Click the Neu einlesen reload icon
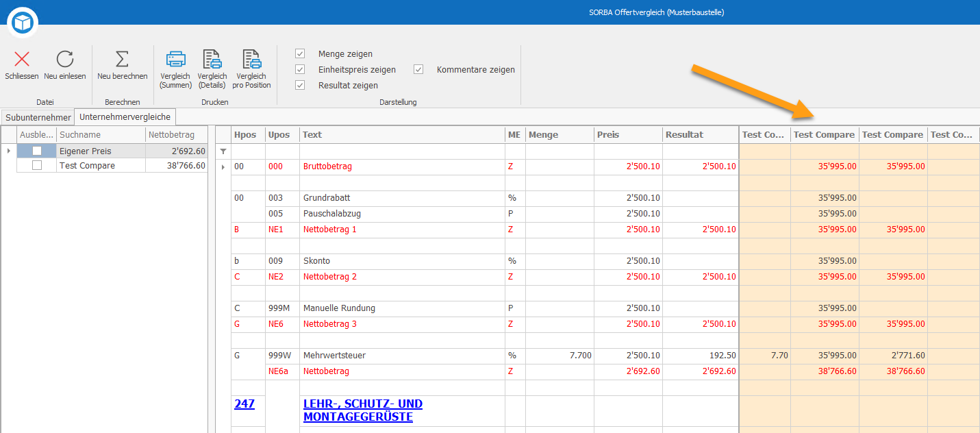Screen dimensions: 980x433 [x=64, y=59]
